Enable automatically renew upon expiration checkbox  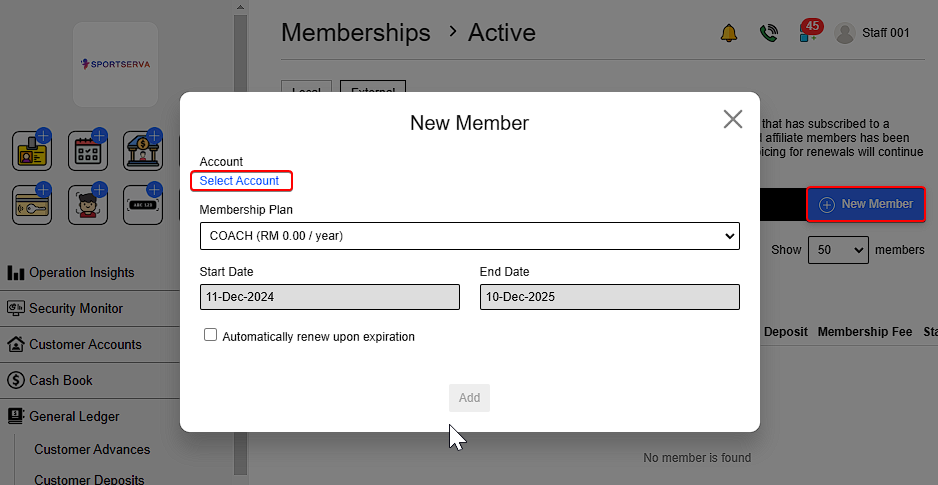pyautogui.click(x=210, y=336)
